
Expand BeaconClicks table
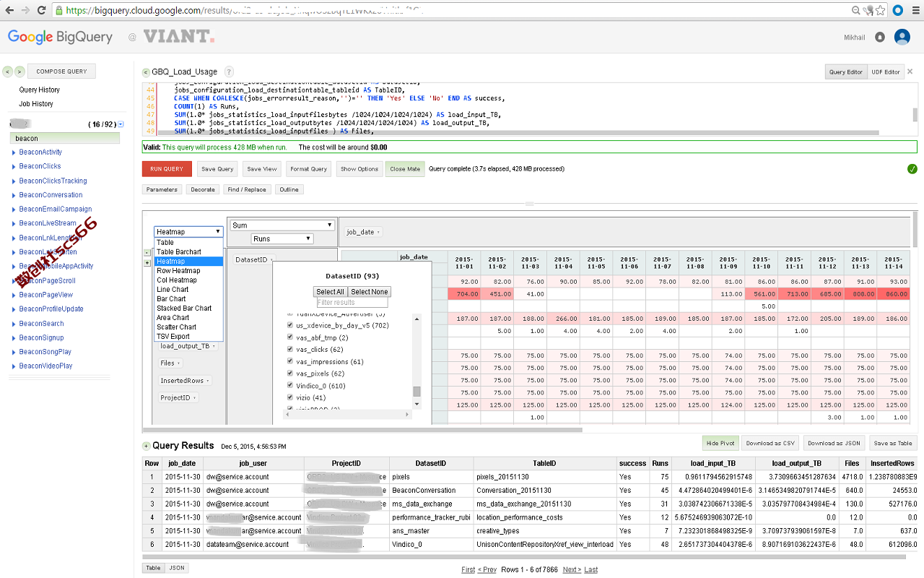pos(14,167)
